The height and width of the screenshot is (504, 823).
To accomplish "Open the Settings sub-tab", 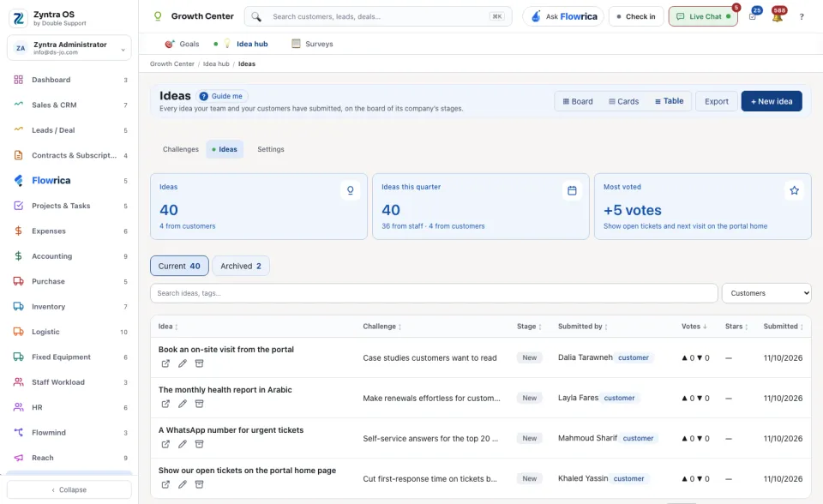I will click(271, 149).
